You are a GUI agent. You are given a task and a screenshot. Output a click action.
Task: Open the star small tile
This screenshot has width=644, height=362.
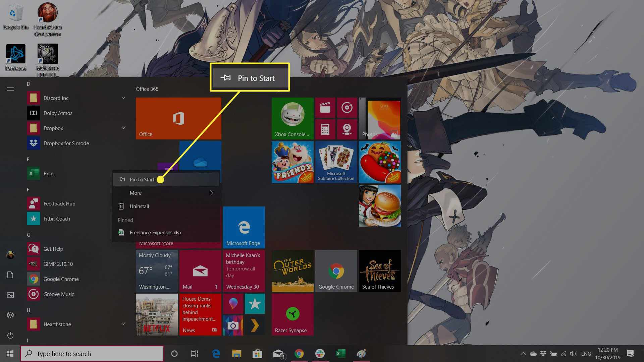coord(255,304)
